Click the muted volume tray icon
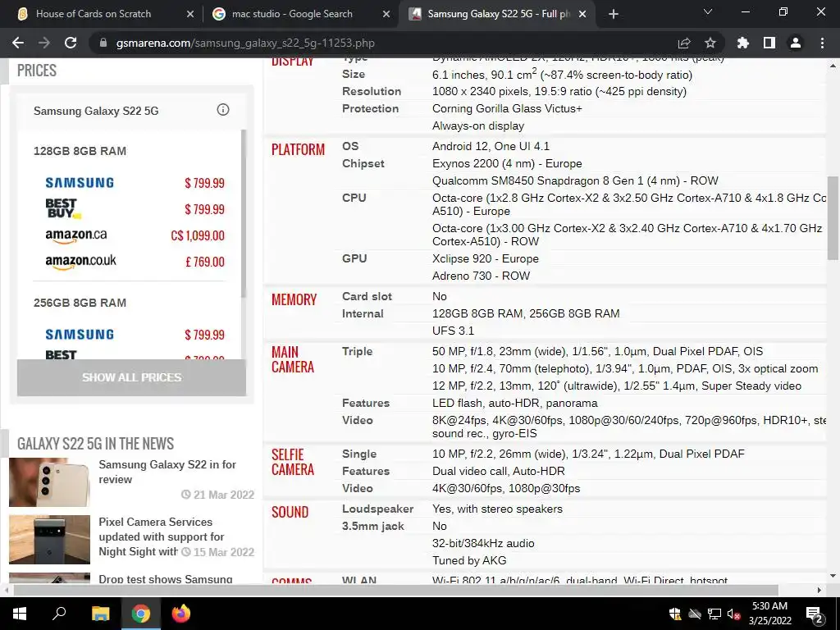 click(x=734, y=614)
